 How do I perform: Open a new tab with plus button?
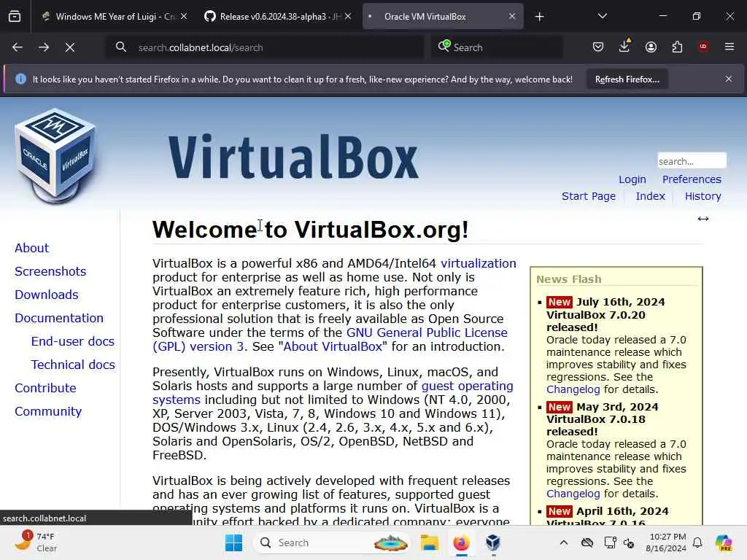[539, 17]
